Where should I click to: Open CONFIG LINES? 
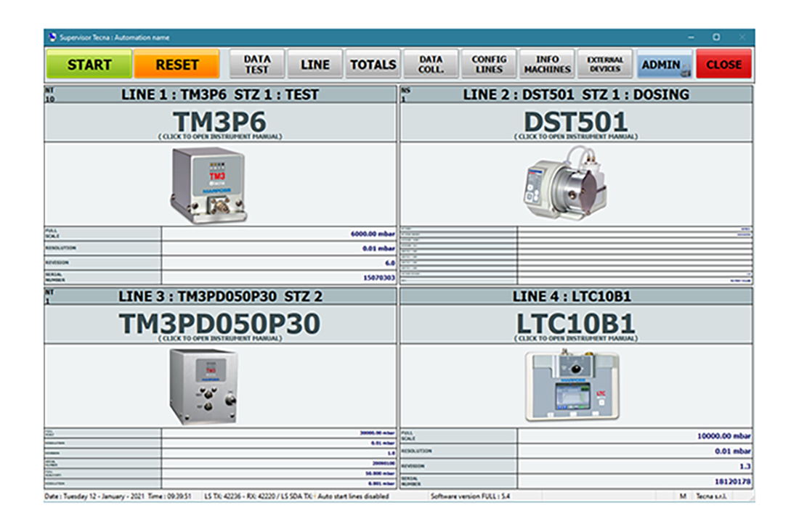tap(489, 64)
